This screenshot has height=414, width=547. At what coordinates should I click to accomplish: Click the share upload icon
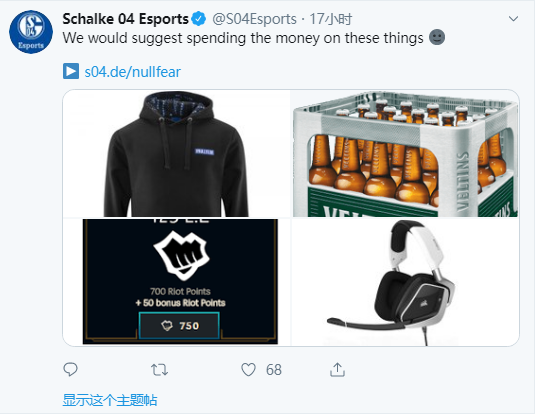(337, 370)
